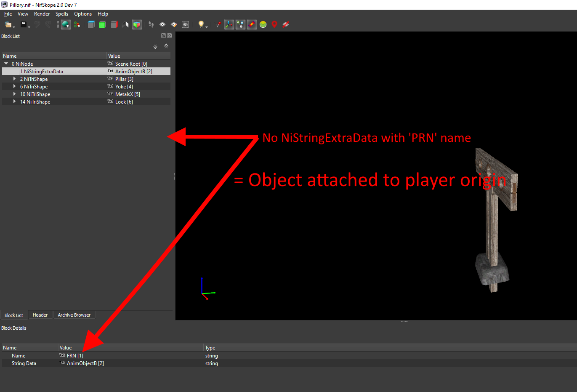Screen dimensions: 577x392
Task: Select the vertex selection mode icon
Action: click(77, 24)
